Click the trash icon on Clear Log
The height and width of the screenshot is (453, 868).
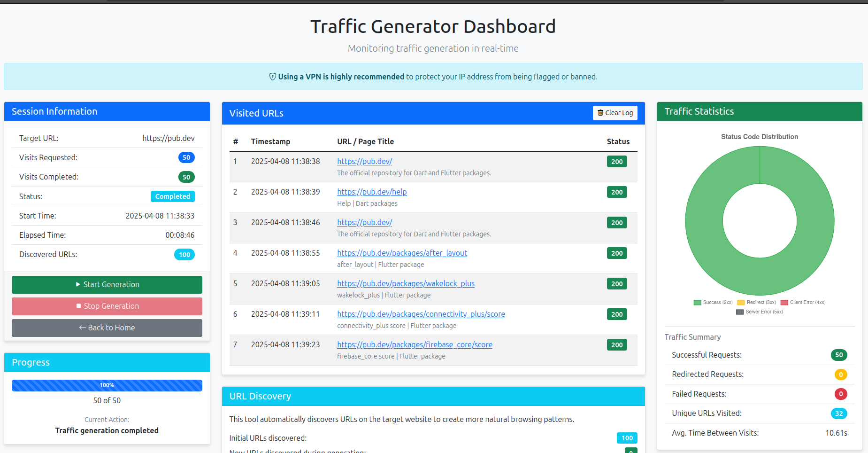(601, 113)
